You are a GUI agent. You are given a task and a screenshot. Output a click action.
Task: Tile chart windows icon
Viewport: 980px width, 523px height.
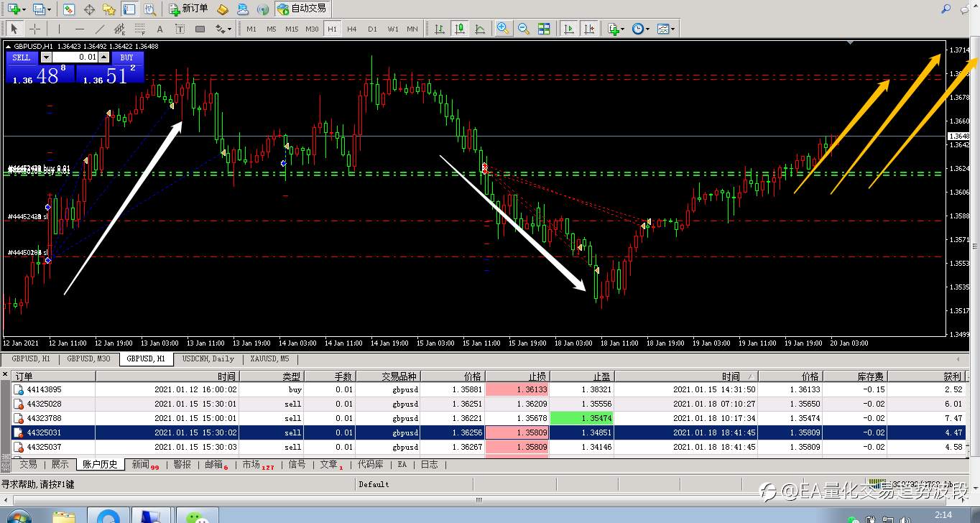tap(544, 29)
